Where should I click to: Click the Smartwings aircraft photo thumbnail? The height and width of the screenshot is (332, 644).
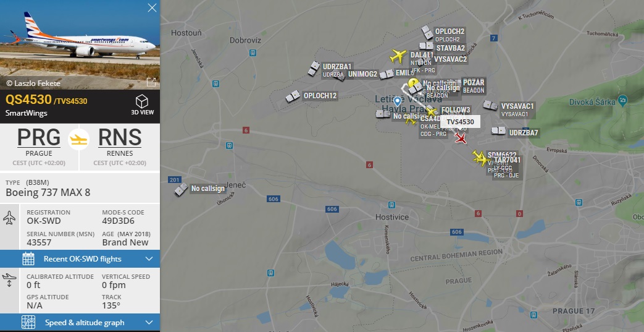(80, 45)
